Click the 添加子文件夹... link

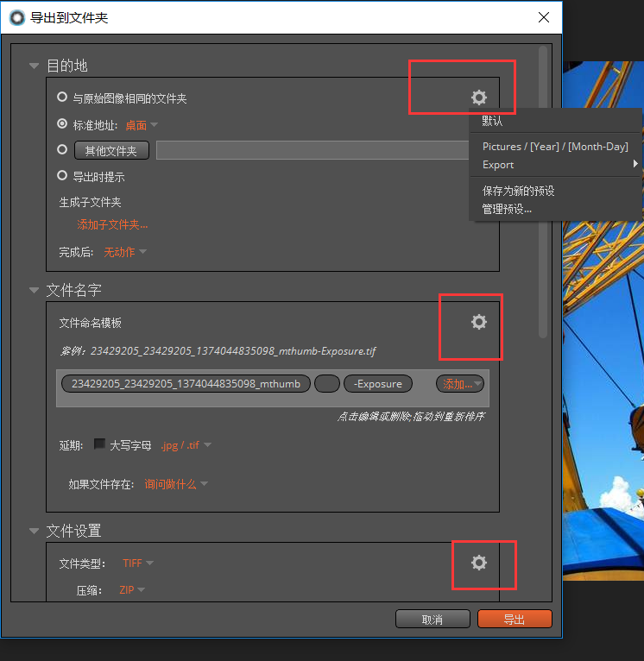click(112, 224)
